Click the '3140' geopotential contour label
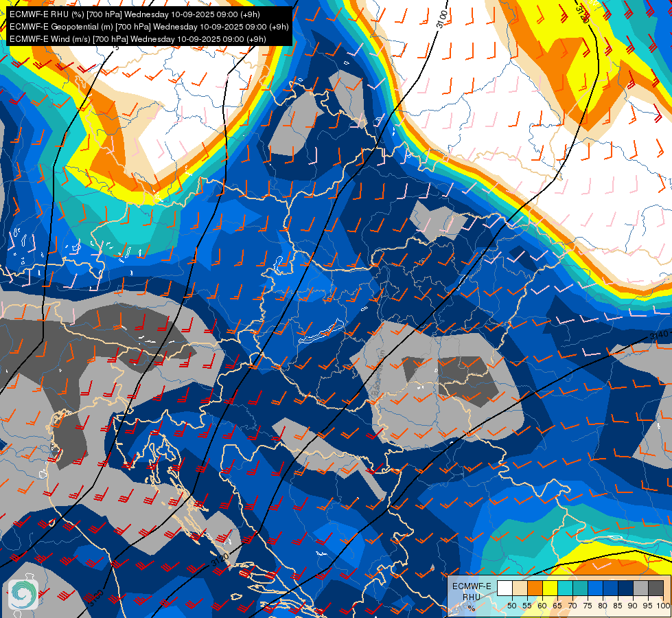This screenshot has width=672, height=618. click(659, 334)
